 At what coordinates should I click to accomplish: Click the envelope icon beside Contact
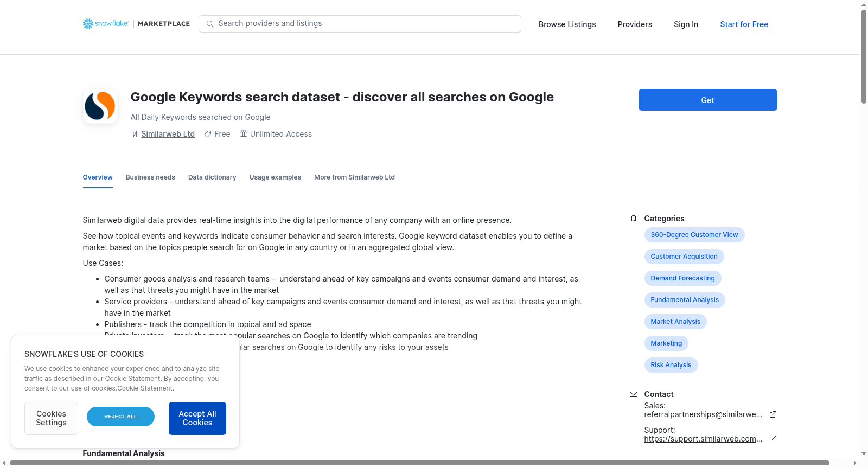pos(634,394)
